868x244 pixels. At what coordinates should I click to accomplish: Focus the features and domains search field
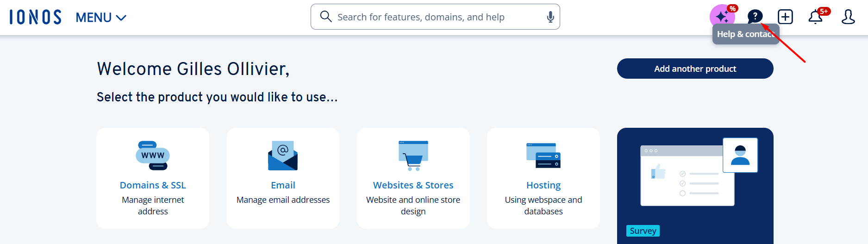tap(435, 17)
